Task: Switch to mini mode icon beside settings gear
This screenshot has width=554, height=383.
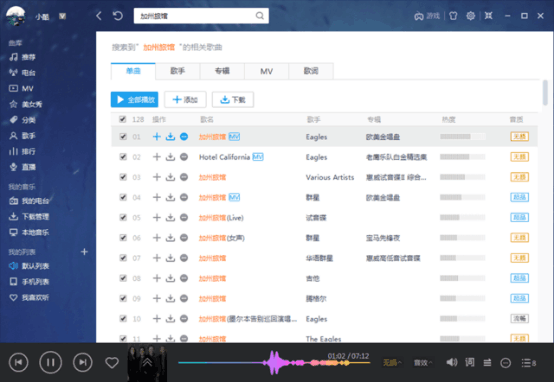Action: point(488,16)
